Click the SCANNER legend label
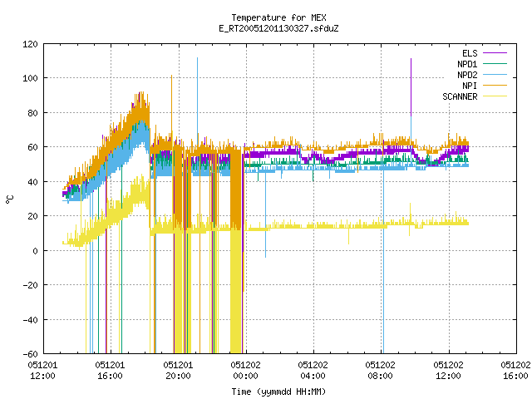532x399 pixels. [x=460, y=96]
